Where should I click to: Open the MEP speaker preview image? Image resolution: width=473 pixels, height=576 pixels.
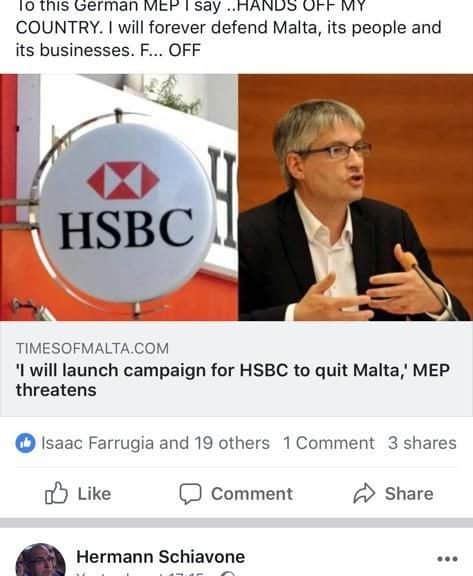click(355, 197)
